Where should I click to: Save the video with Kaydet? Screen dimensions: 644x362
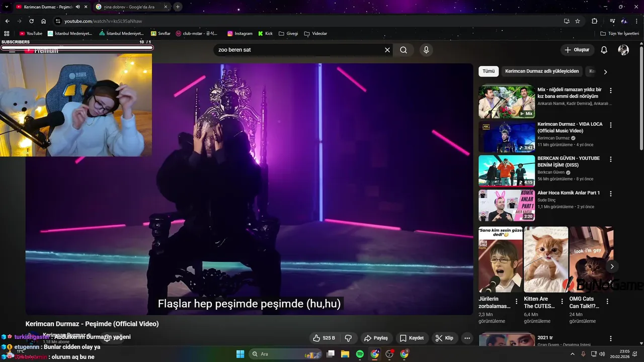pos(412,338)
